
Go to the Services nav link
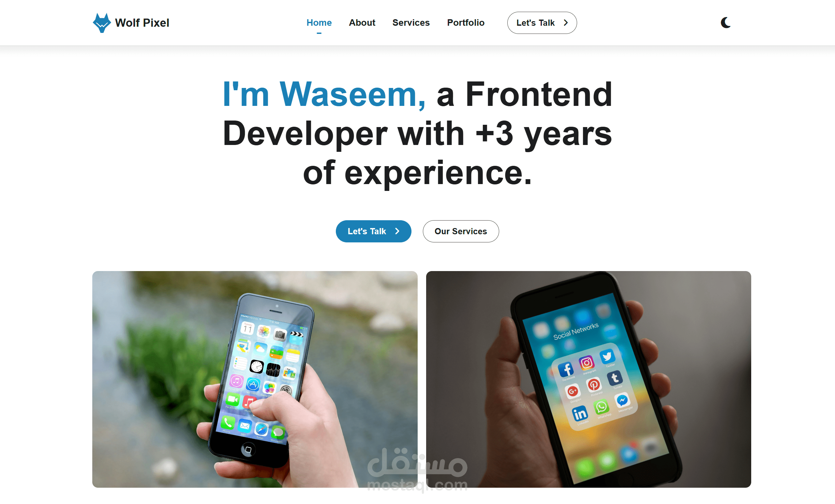coord(411,23)
